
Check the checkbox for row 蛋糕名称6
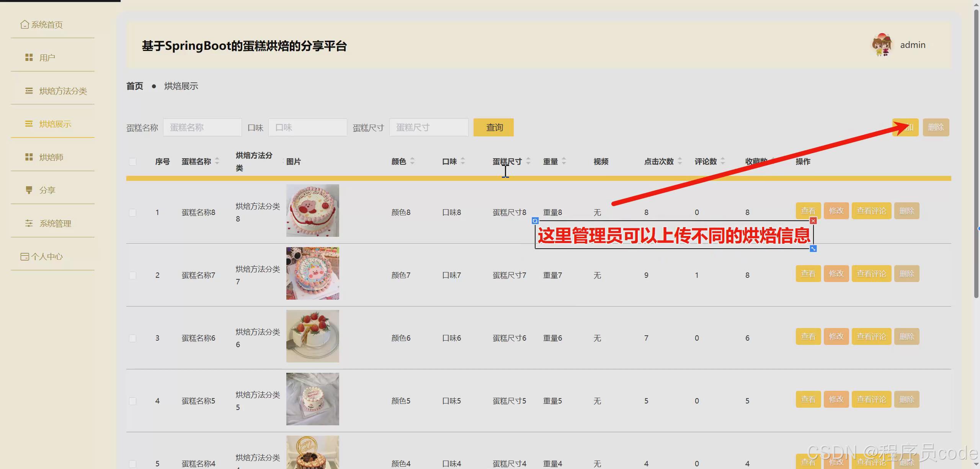(x=132, y=338)
